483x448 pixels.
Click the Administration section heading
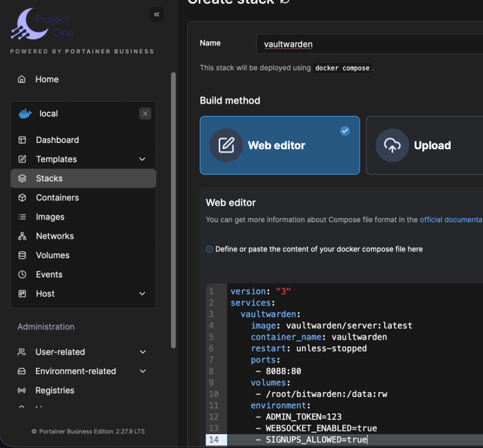(46, 327)
